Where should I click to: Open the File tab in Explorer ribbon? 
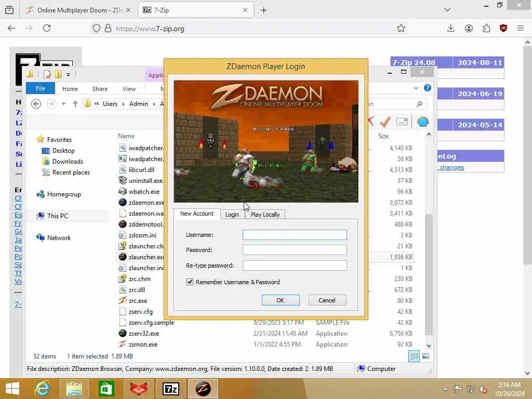(41, 88)
